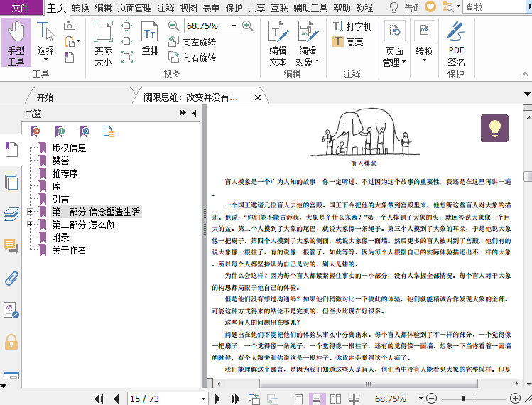Screen dimensions: 532x405
Task: Select the Hand tool (手型工具)
Action: coord(16,43)
